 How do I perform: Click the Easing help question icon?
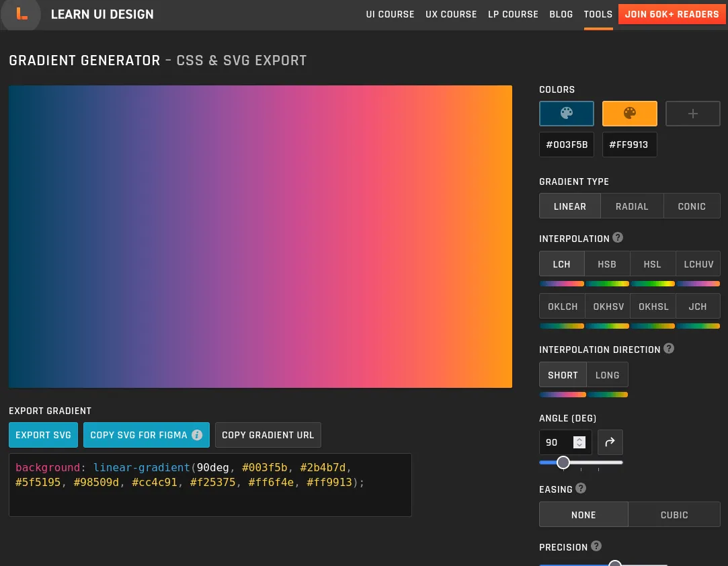581,489
